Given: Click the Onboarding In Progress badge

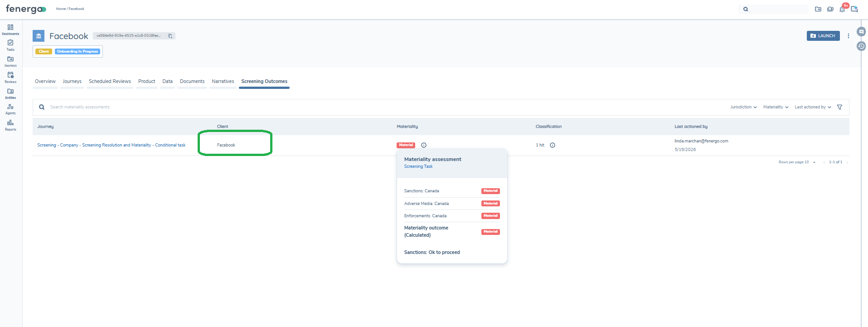Looking at the screenshot, I should (x=78, y=52).
